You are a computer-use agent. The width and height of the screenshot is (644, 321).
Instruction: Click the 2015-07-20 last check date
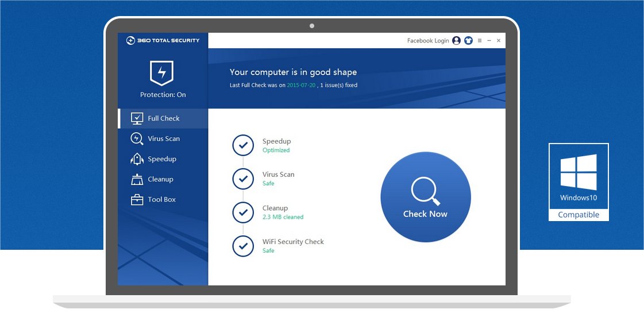[301, 85]
